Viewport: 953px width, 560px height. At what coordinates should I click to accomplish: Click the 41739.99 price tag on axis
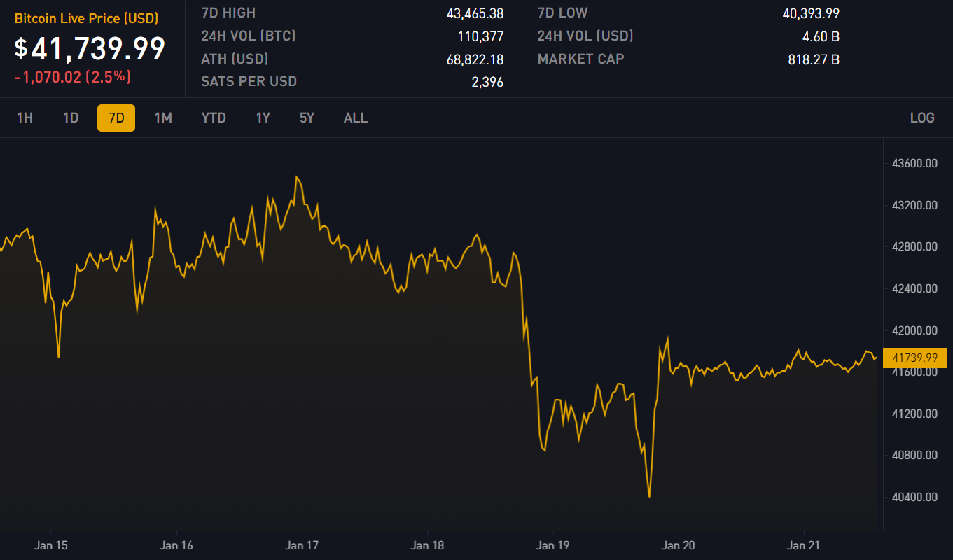[914, 358]
